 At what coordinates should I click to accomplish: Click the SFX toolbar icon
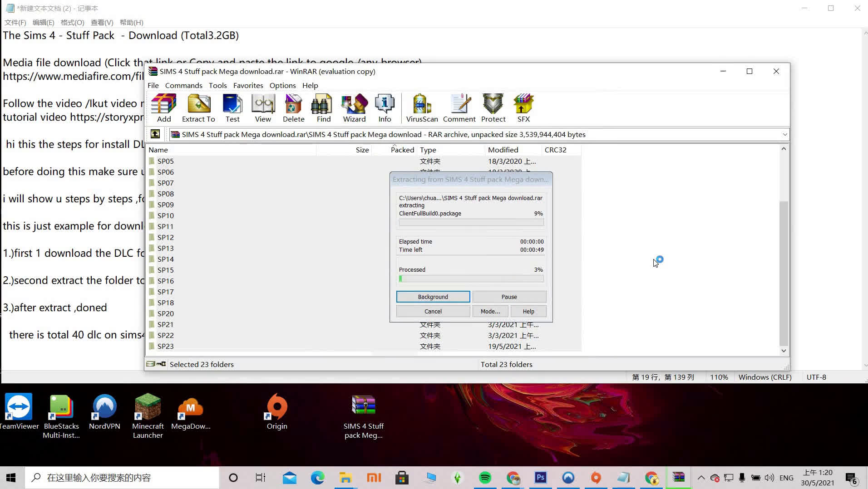[523, 108]
